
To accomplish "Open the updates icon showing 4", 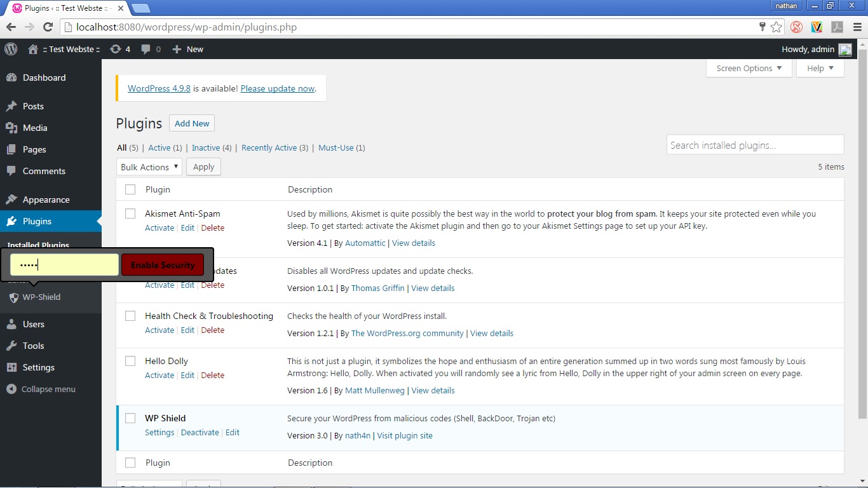I will click(x=115, y=49).
